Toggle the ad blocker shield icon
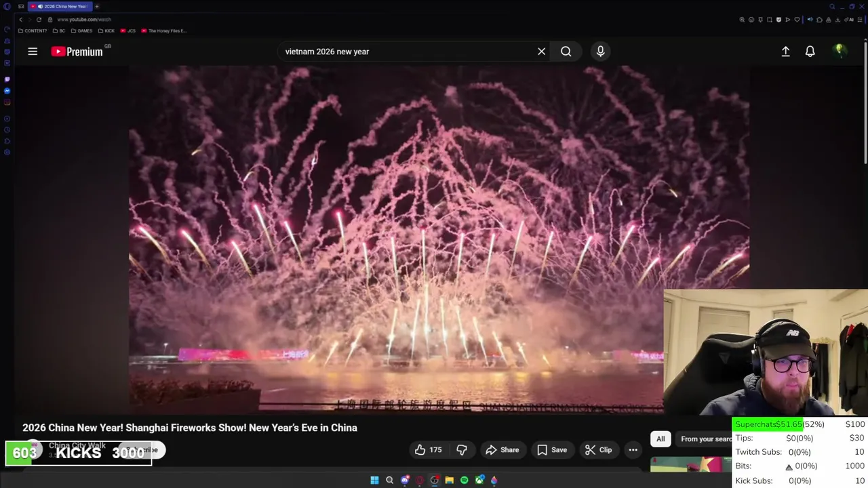This screenshot has height=488, width=868. [x=778, y=20]
